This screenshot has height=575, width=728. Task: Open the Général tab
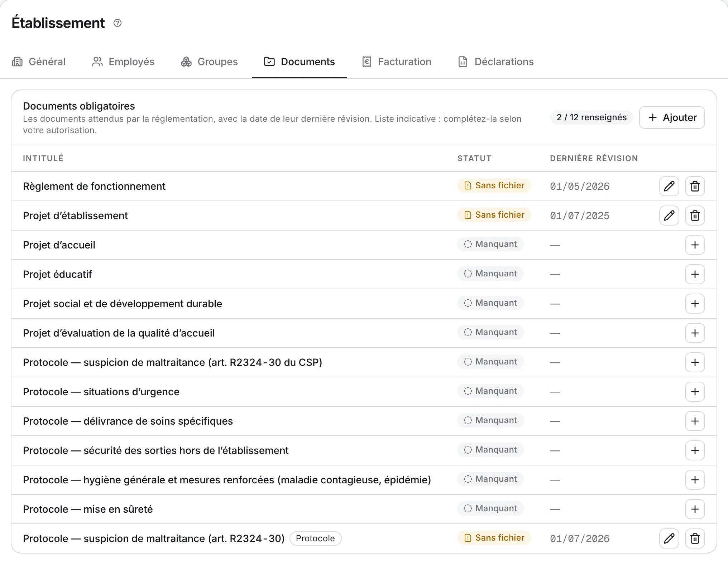pos(39,62)
